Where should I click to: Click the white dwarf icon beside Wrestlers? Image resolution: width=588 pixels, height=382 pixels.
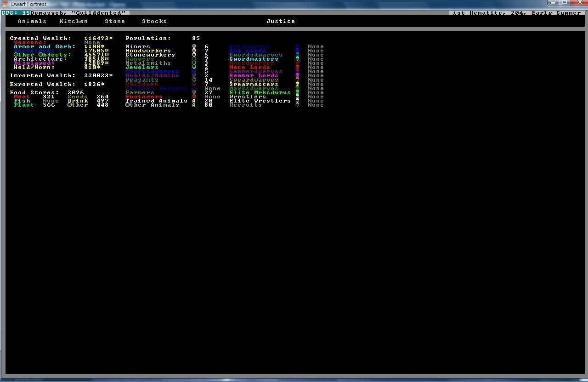297,97
